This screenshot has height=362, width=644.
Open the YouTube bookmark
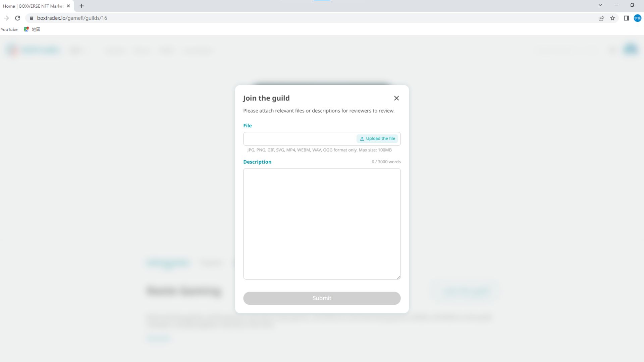(9, 29)
